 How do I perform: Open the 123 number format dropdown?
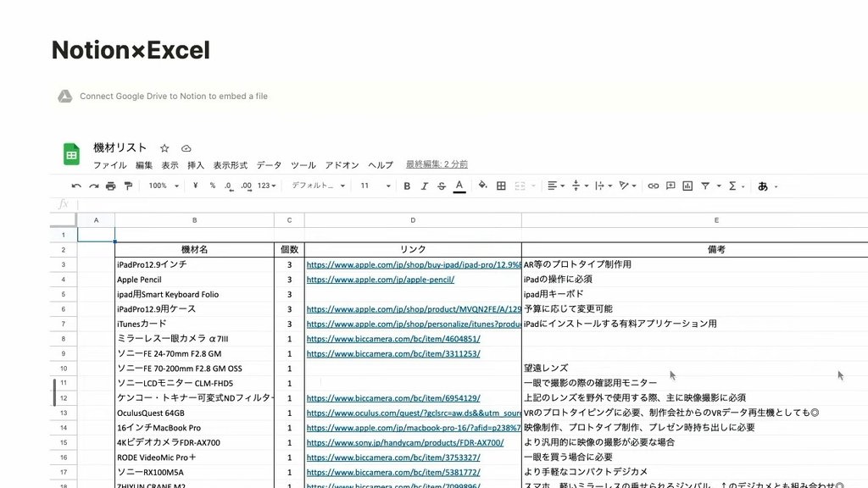pos(266,186)
